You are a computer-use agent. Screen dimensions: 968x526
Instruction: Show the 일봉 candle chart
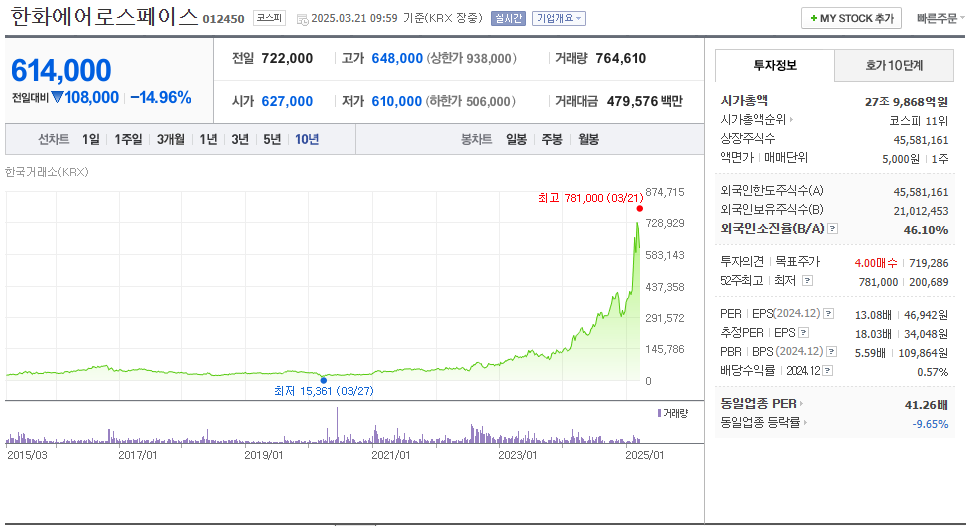516,140
